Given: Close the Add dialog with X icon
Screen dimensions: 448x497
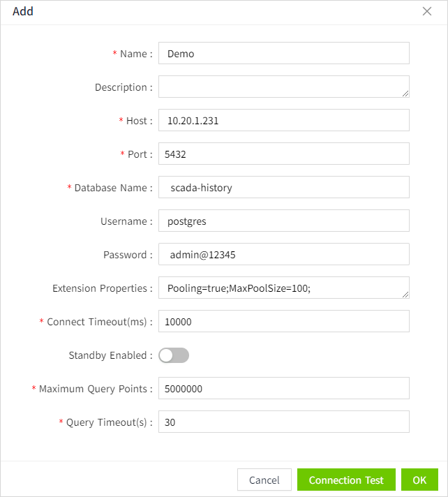Looking at the screenshot, I should (x=427, y=11).
